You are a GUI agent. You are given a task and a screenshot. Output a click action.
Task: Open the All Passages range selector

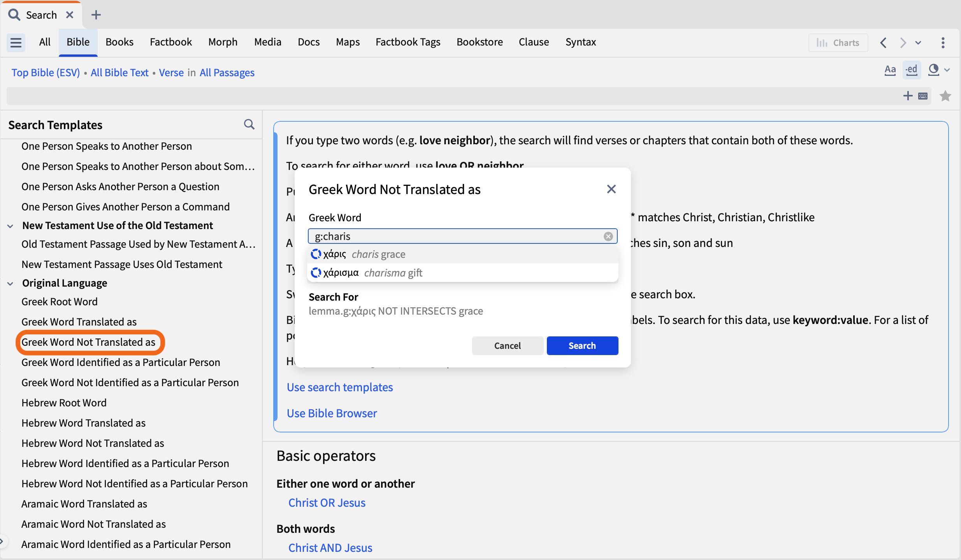pos(227,72)
